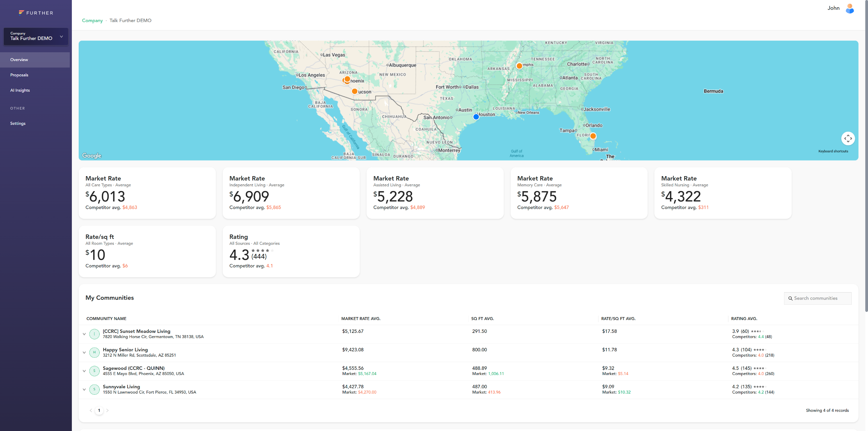868x431 pixels.
Task: Open John's user avatar menu
Action: click(849, 8)
